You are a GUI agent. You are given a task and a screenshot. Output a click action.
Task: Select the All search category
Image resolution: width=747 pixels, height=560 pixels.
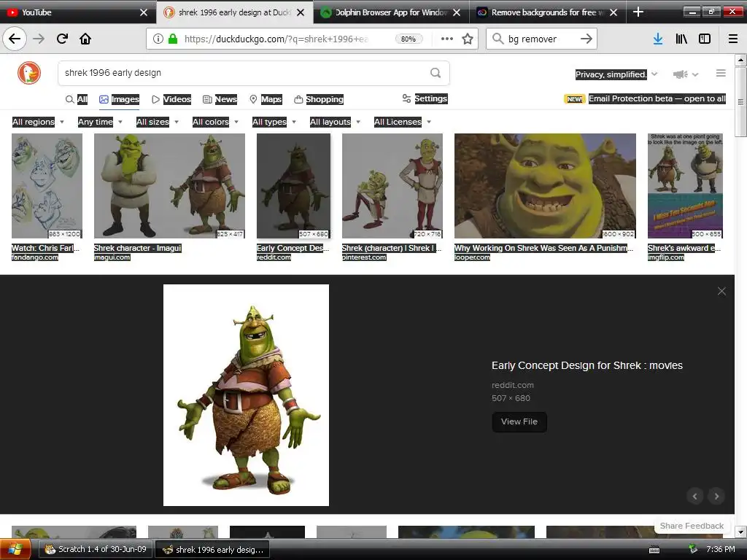click(77, 99)
